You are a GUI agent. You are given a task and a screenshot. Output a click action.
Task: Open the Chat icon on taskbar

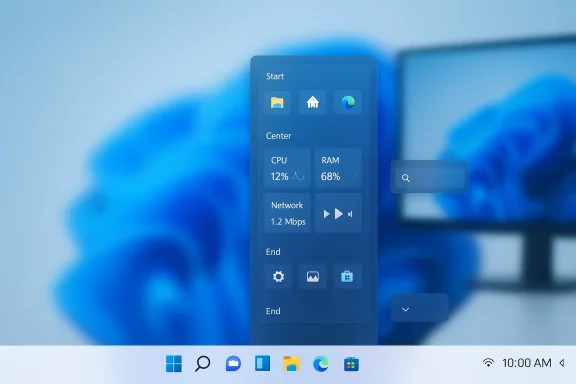[233, 364]
